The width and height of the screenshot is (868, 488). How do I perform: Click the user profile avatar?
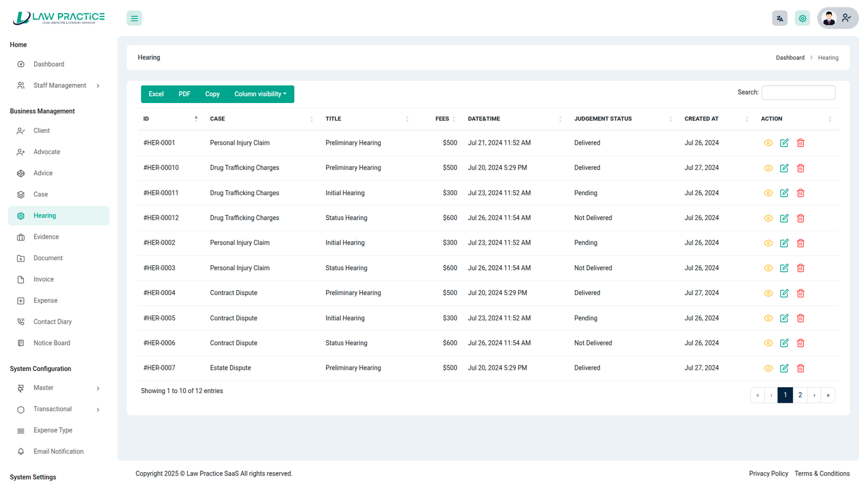coord(829,18)
